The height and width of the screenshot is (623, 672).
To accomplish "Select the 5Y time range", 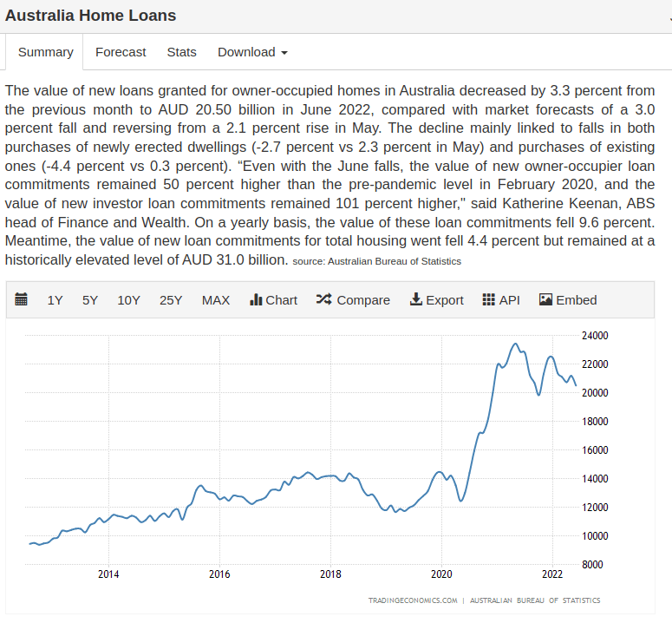I will (90, 300).
